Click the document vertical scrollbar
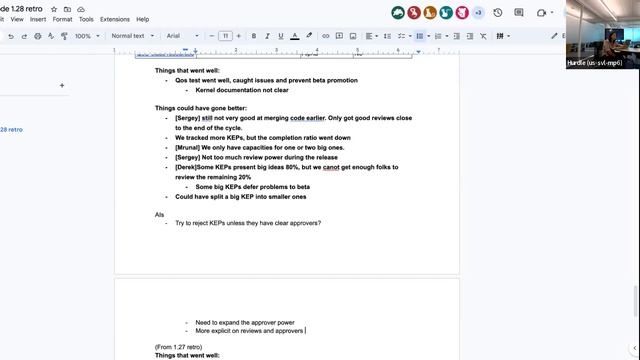This screenshot has height=360, width=640. tap(635, 301)
